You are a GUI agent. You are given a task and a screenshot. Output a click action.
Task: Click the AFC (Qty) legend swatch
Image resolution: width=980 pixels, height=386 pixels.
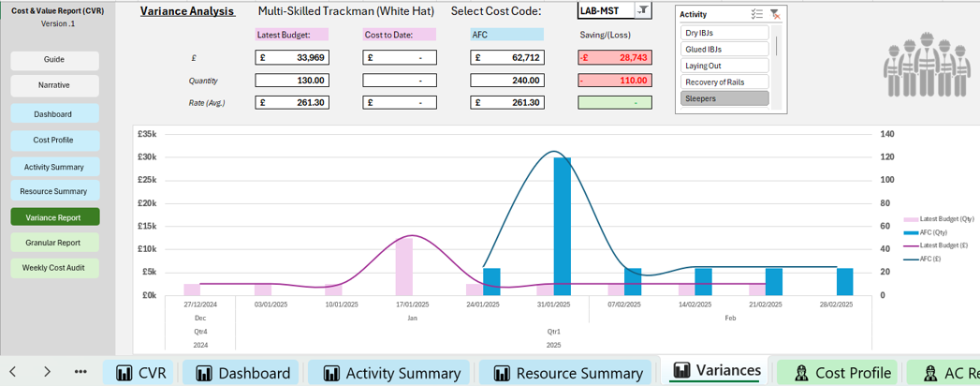point(911,232)
